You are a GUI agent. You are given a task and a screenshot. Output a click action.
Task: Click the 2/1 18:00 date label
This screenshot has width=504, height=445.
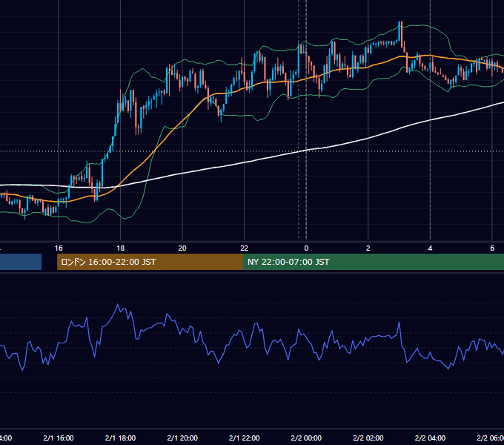(x=121, y=438)
